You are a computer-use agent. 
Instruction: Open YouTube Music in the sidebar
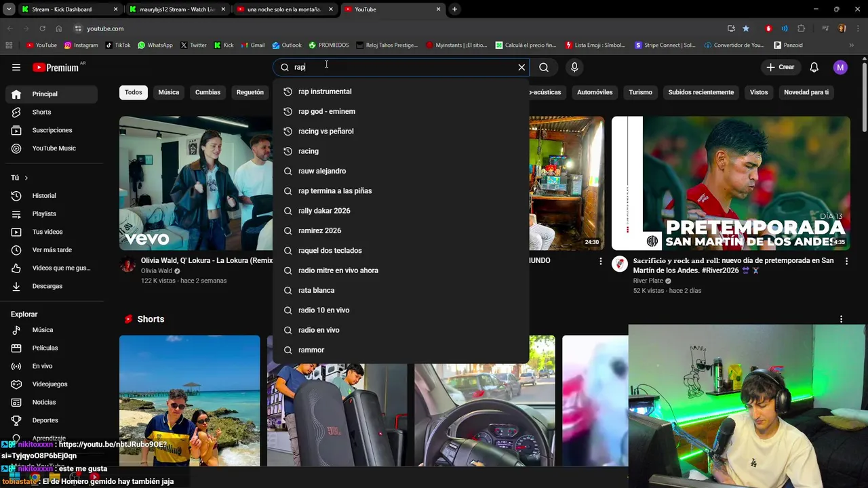[52, 148]
